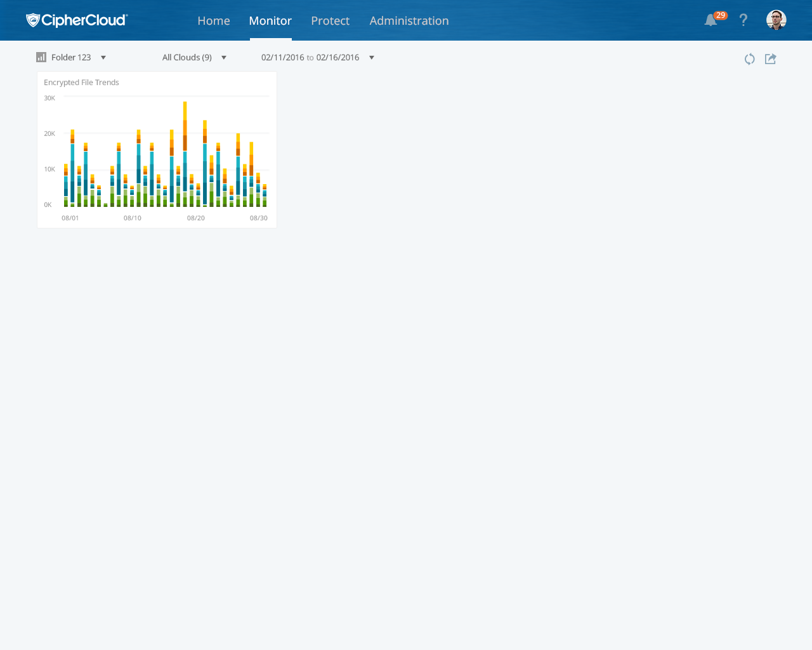Click the Encrypted File Trends title
The height and width of the screenshot is (650, 812).
point(81,83)
